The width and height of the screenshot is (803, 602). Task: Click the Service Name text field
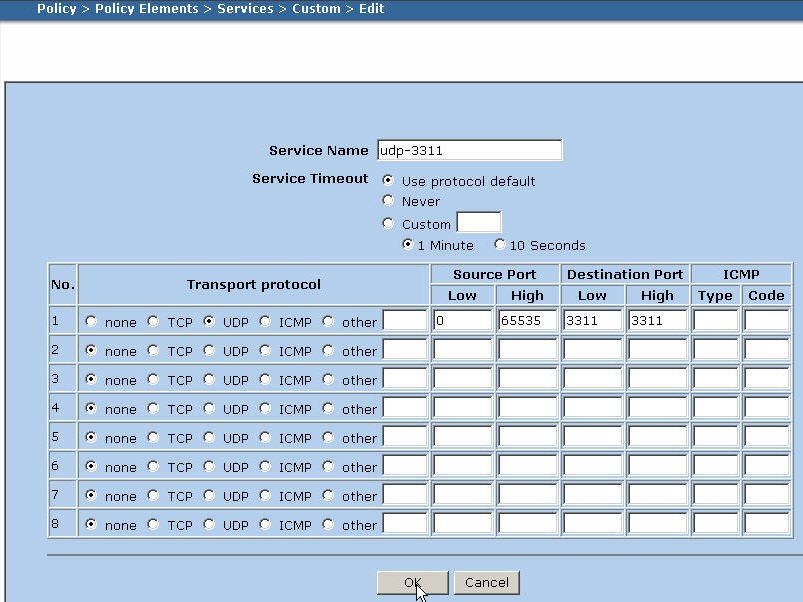coord(469,151)
